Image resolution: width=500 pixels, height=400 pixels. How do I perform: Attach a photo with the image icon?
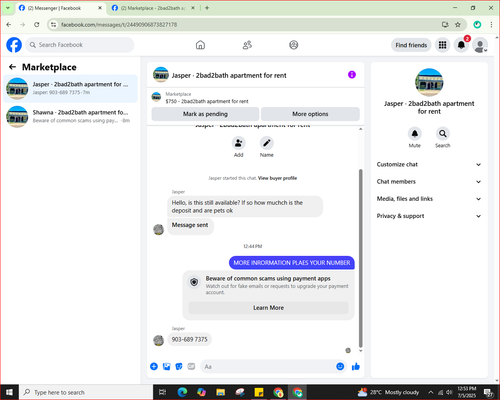pyautogui.click(x=166, y=367)
